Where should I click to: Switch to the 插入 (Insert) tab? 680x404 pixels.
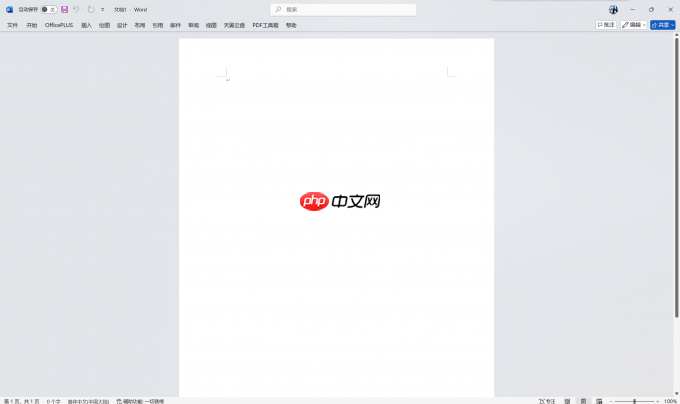point(86,25)
